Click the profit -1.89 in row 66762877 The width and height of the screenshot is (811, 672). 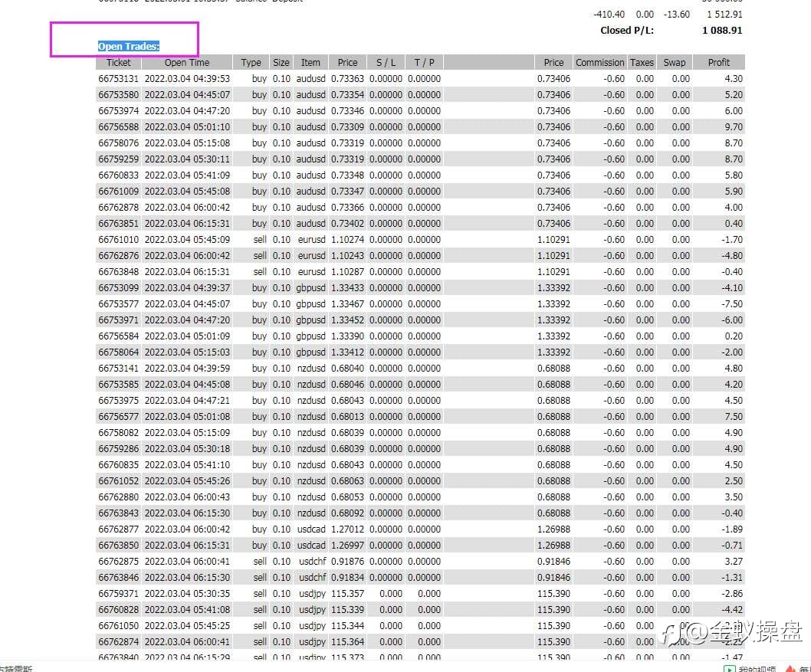[732, 529]
